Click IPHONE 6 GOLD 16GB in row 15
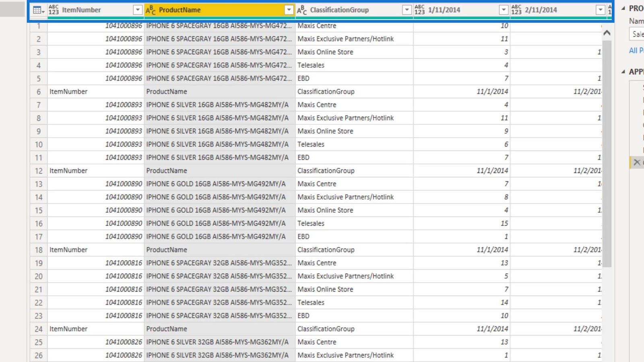Viewport: 644px width, 362px height. 216,210
